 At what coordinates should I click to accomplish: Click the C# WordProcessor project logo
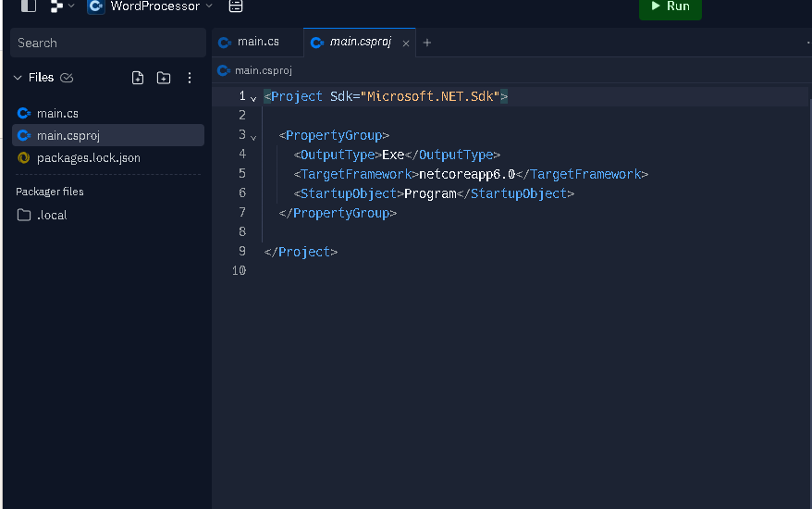96,6
